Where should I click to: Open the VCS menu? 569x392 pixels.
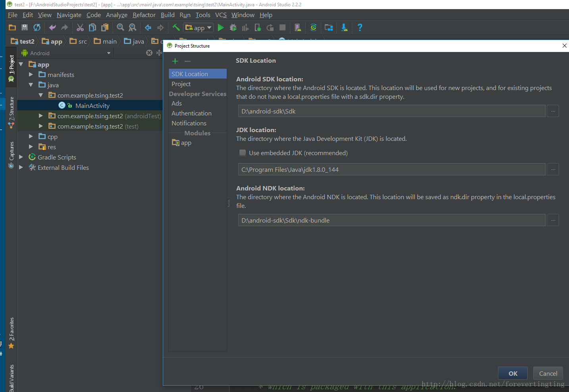coord(221,15)
